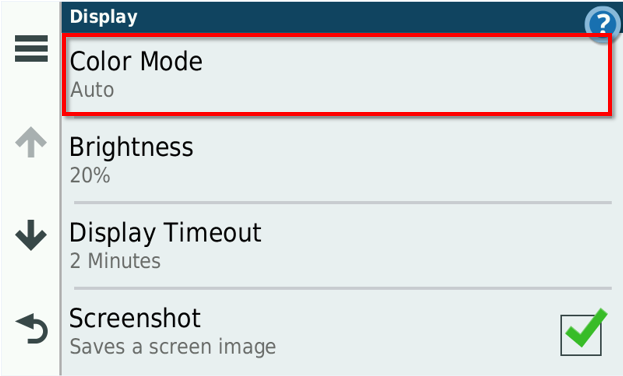The height and width of the screenshot is (376, 623).
Task: Tap the down arrow to see more settings
Action: [31, 235]
